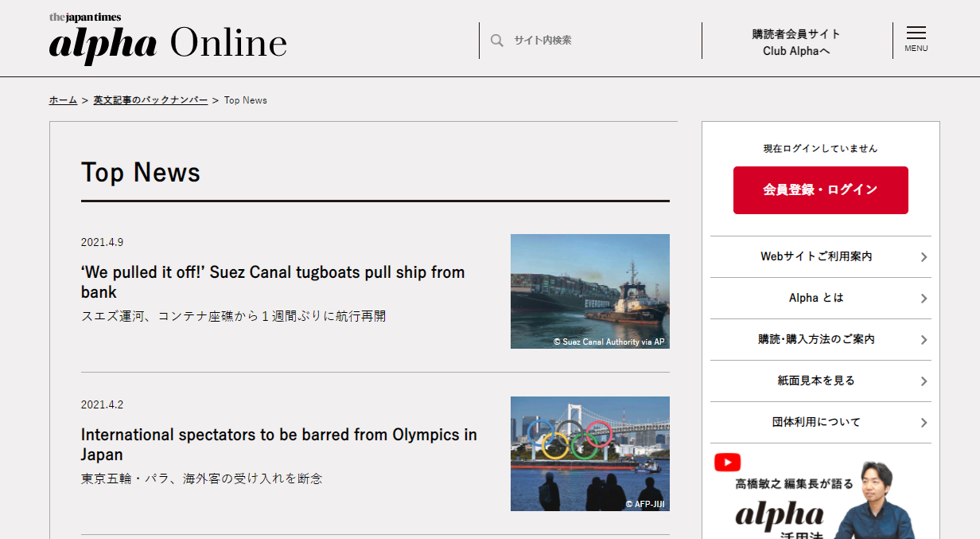
Task: Click the 2021.4.2 article date
Action: tap(102, 404)
